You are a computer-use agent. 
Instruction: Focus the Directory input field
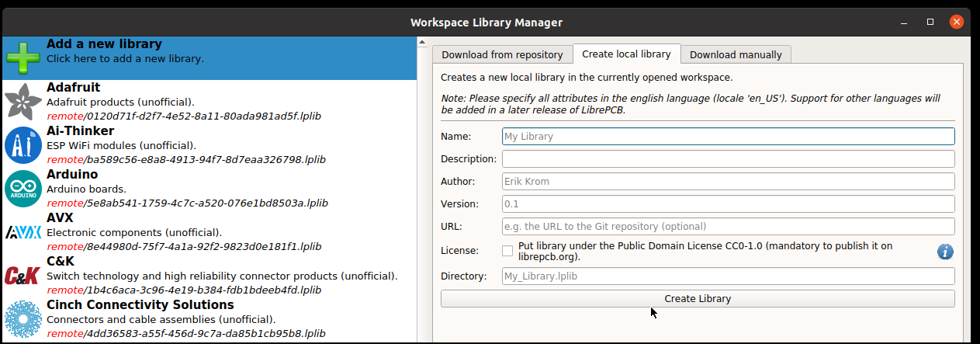[728, 276]
